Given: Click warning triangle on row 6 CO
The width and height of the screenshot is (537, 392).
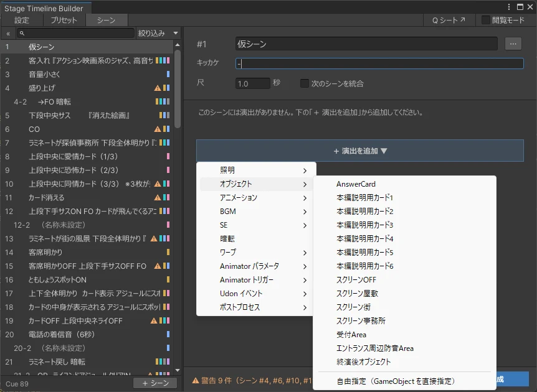Looking at the screenshot, I should click(x=158, y=129).
